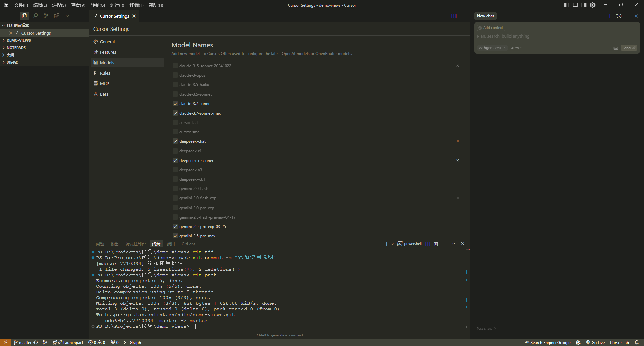Uncheck deepseek-chat model
This screenshot has width=644, height=346.
point(175,141)
